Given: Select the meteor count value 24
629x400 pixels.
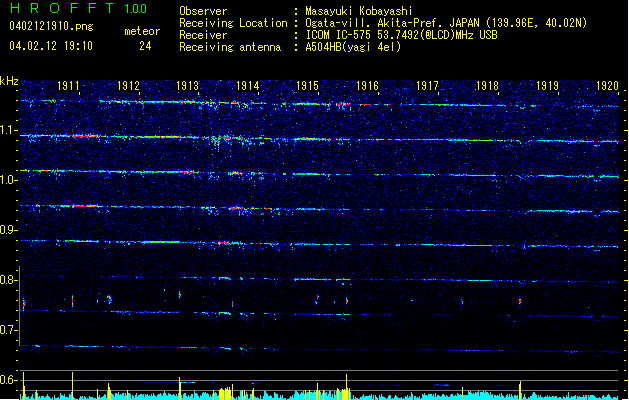Looking at the screenshot, I should pyautogui.click(x=145, y=46).
